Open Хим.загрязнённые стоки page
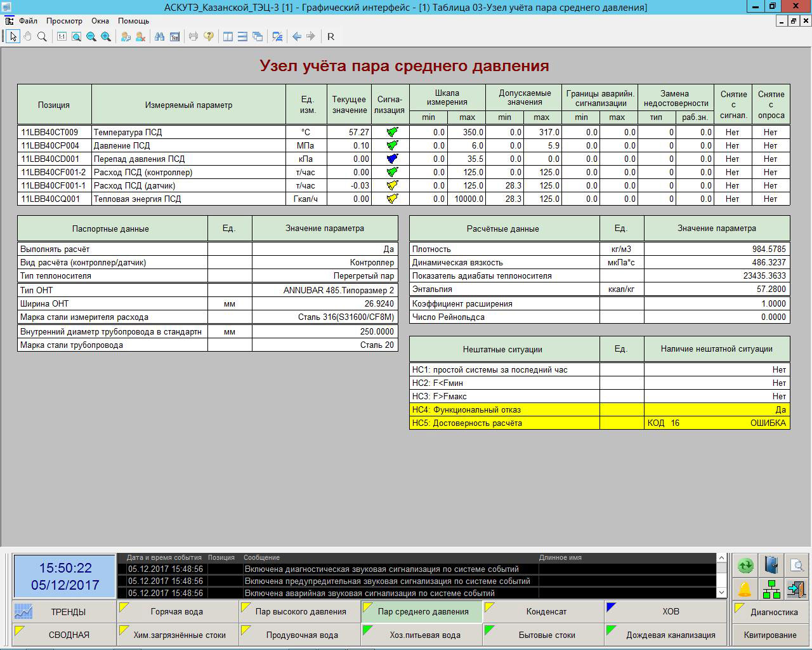This screenshot has height=650, width=812. (x=178, y=635)
